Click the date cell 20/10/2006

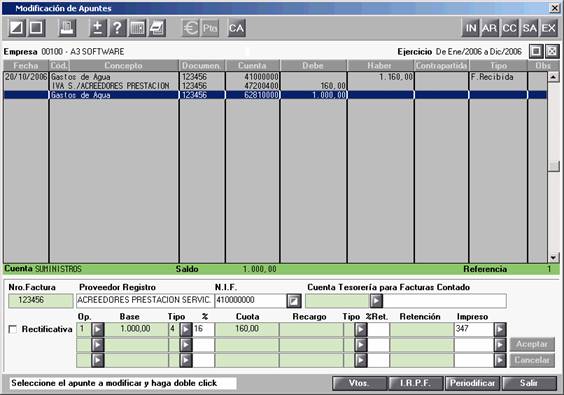26,77
